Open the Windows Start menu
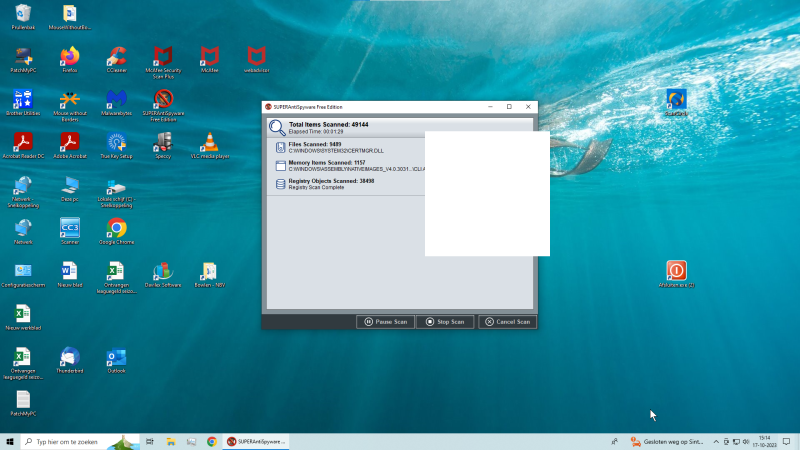 pyautogui.click(x=10, y=441)
